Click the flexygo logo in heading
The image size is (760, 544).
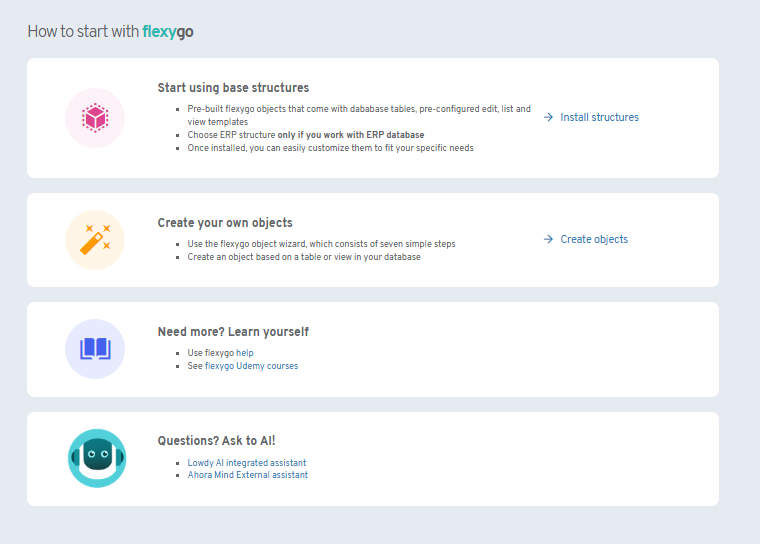168,32
